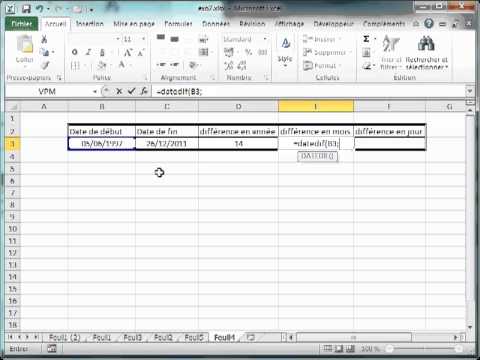Click the first sheet navigation arrow

[x=10, y=337]
